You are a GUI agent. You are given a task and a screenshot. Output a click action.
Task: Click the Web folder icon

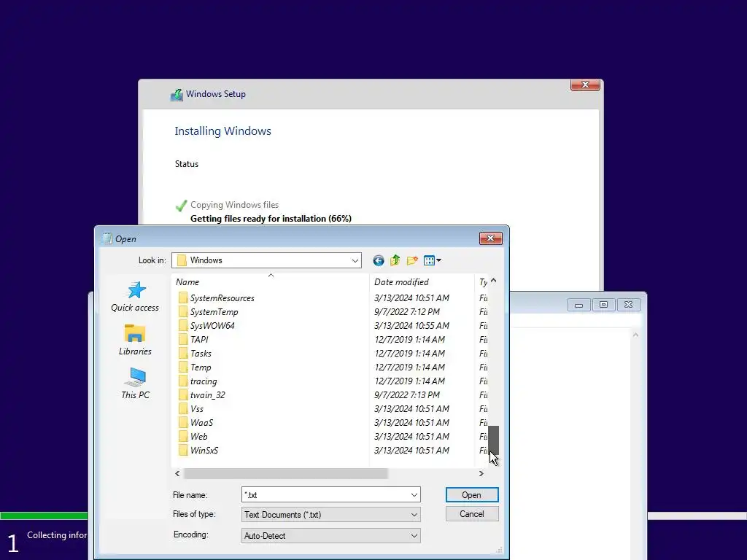click(183, 436)
